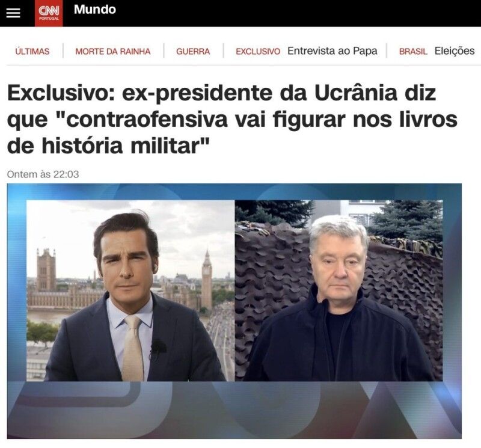Click the CNN Portugal logo
The image size is (481, 448).
pyautogui.click(x=49, y=13)
